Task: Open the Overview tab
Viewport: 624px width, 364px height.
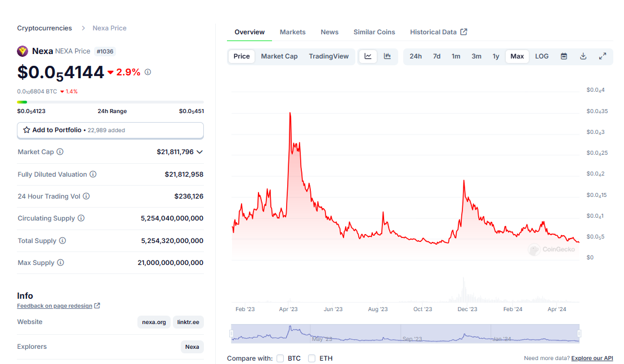Action: (x=249, y=32)
